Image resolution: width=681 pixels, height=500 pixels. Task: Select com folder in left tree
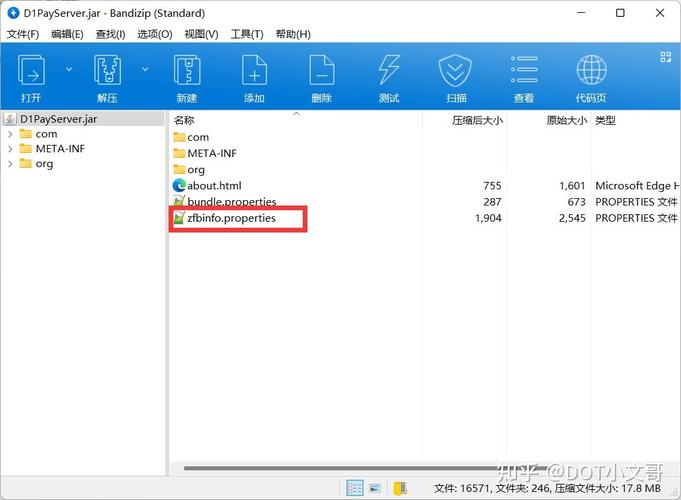(46, 134)
